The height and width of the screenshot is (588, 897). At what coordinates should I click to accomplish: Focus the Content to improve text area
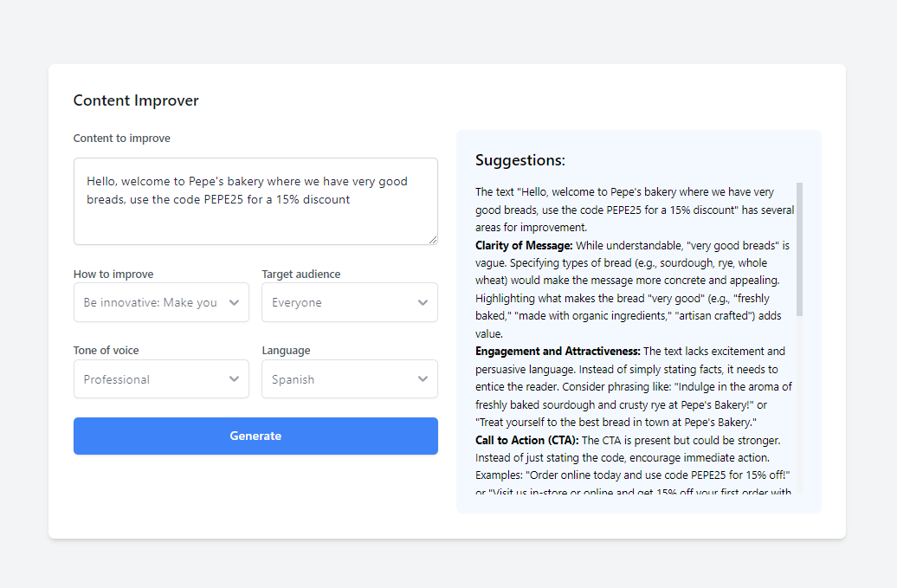coord(255,201)
